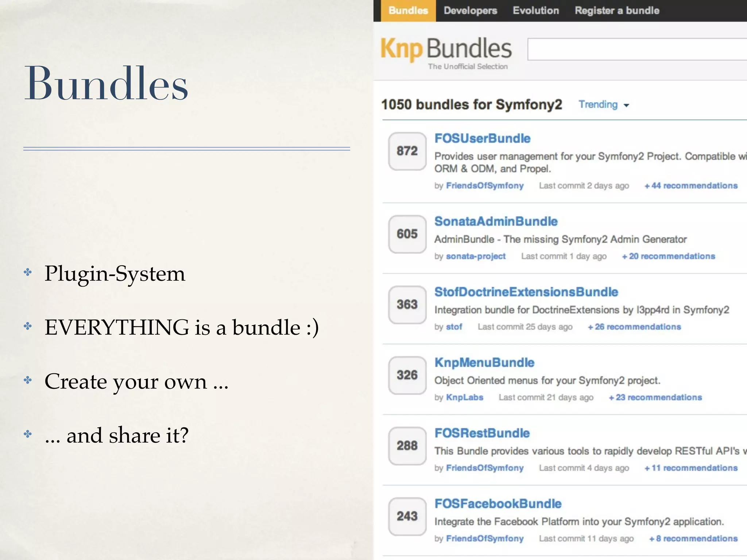The image size is (747, 560).
Task: Click 'Object Oriented menus' description text
Action: pos(547,381)
